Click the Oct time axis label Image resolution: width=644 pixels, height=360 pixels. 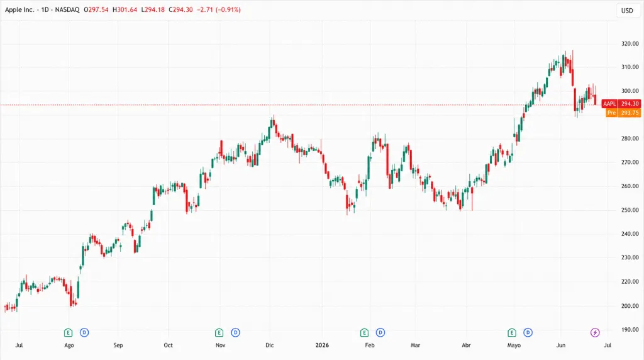point(168,345)
